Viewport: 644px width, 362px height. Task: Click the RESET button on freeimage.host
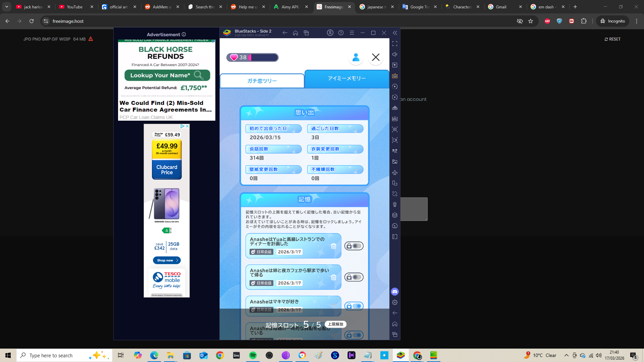612,39
